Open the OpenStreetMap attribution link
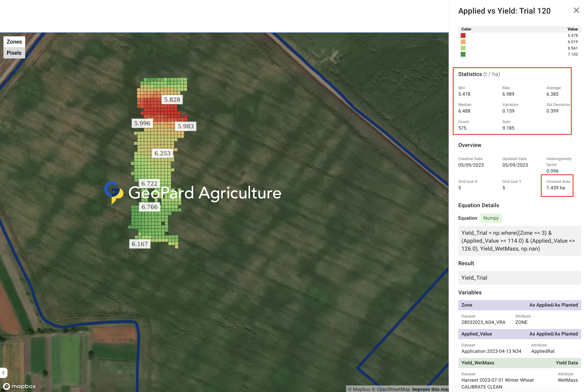The image size is (584, 392). pyautogui.click(x=393, y=389)
